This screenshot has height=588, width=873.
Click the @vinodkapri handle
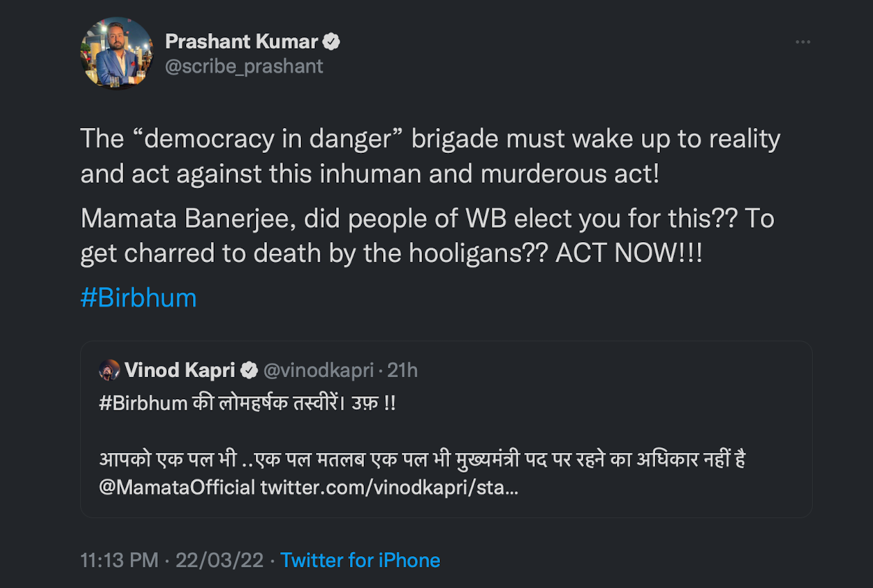320,371
